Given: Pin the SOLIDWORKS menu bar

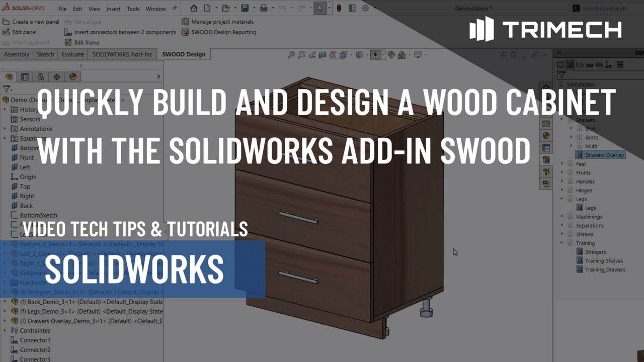Looking at the screenshot, I should pos(175,9).
